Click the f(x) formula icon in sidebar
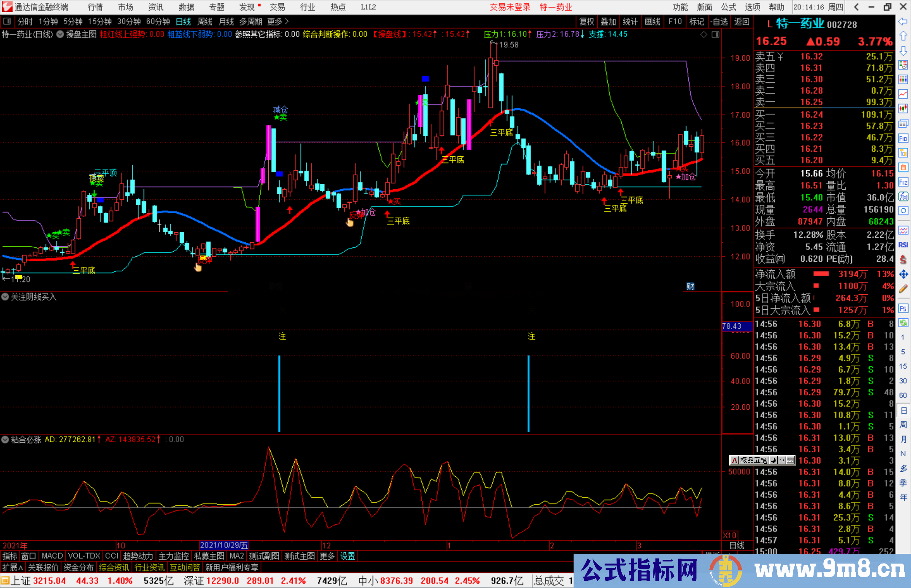911x588 pixels. click(903, 196)
